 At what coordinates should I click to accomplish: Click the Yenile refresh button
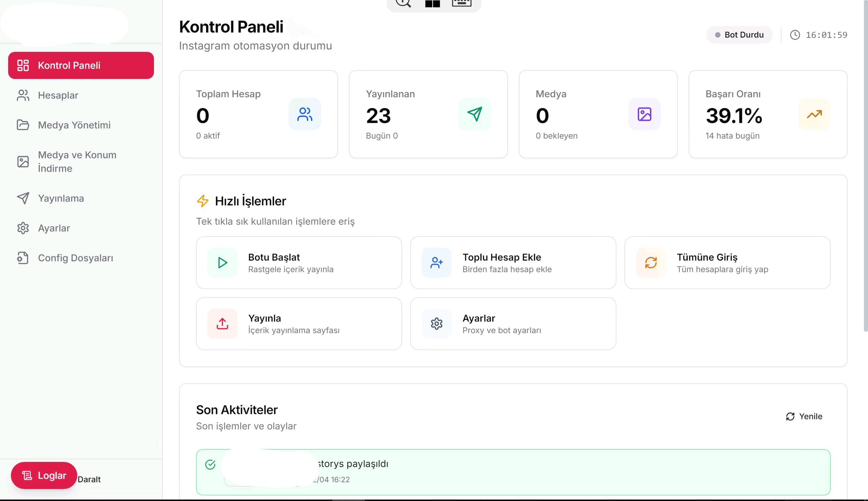[804, 416]
